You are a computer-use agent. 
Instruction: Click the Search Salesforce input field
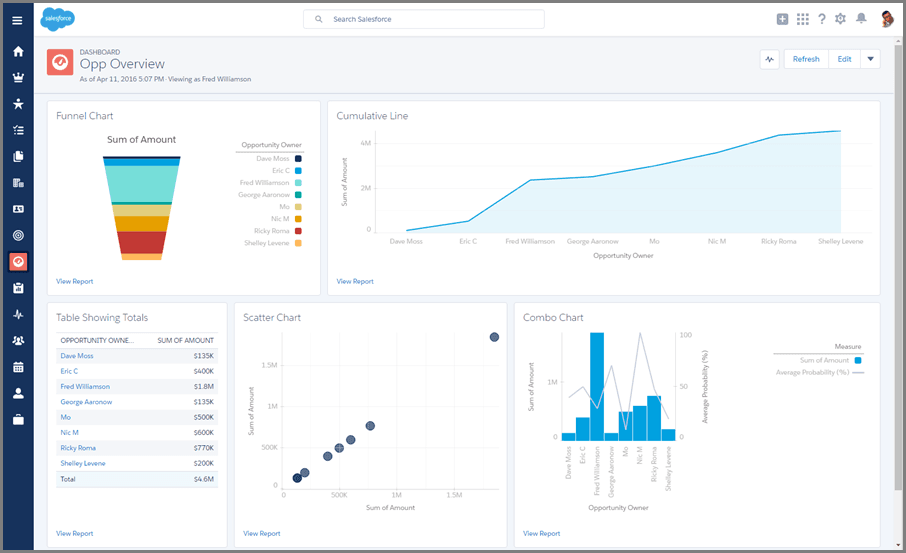point(424,19)
